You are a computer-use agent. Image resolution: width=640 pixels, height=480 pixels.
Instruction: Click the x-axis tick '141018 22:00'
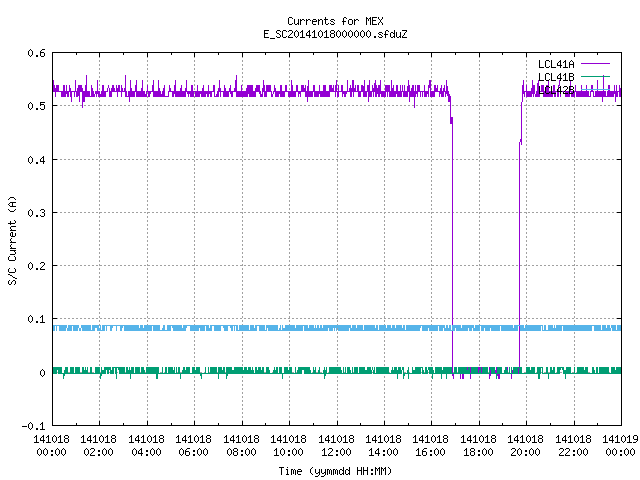(x=573, y=446)
